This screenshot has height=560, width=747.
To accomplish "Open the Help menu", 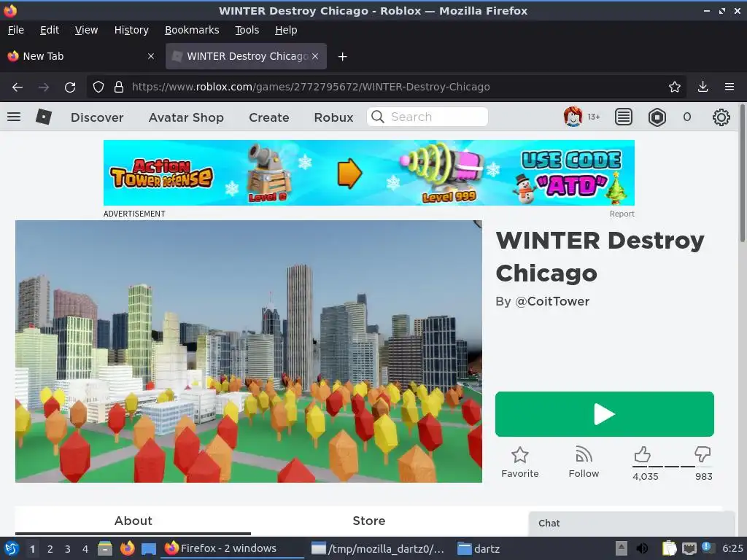I will 286,30.
